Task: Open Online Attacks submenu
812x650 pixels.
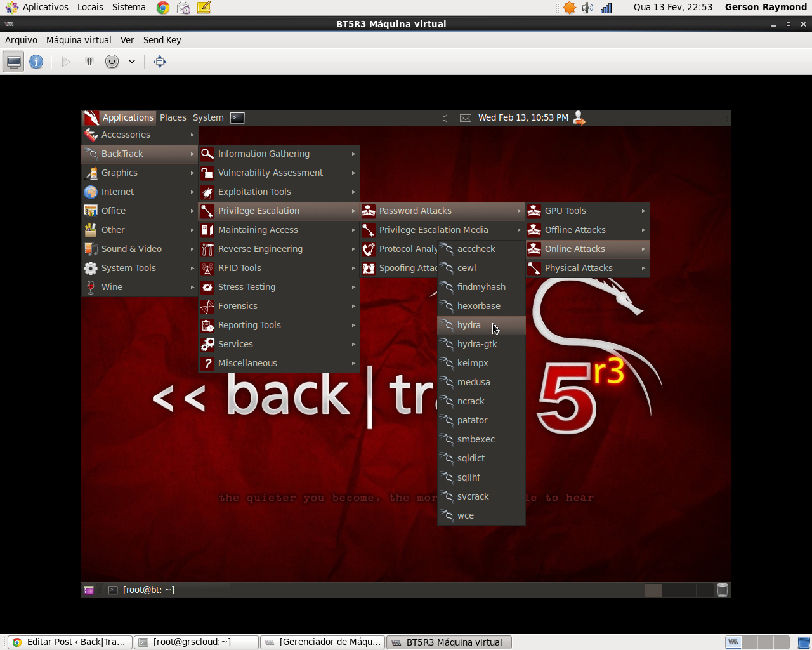Action: pyautogui.click(x=588, y=249)
